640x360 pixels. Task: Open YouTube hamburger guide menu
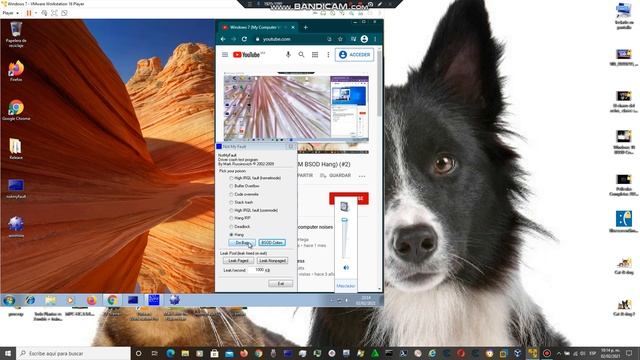point(225,55)
